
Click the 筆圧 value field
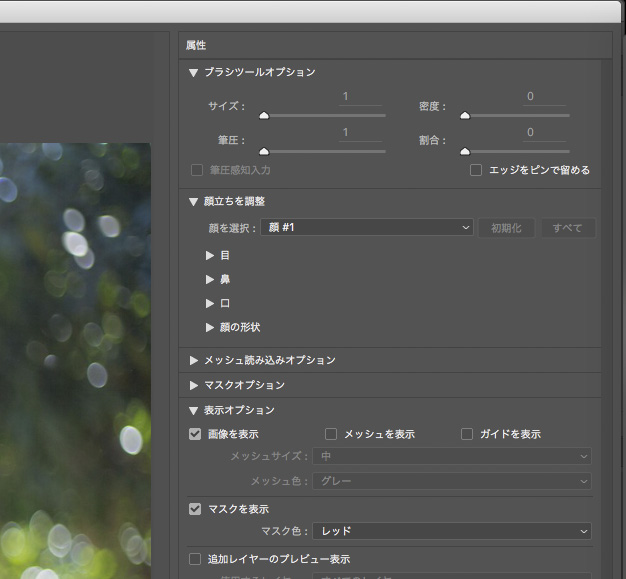[360, 133]
